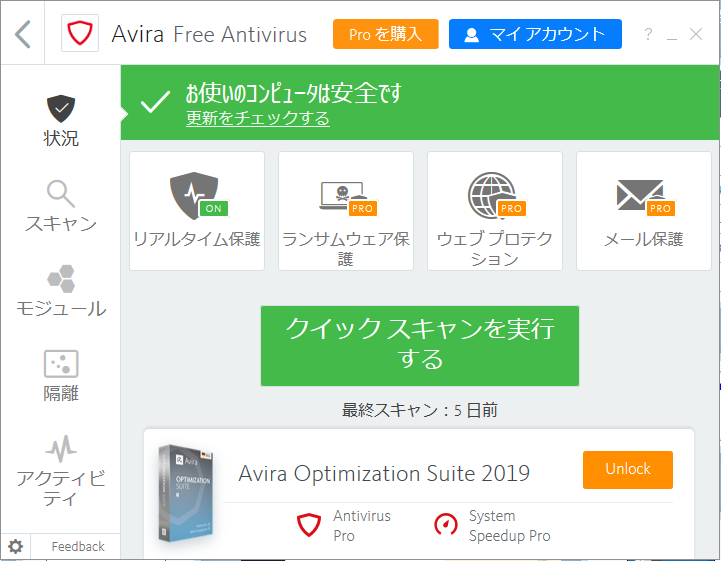Select the status (状況) tab
The image size is (721, 561).
click(x=61, y=121)
